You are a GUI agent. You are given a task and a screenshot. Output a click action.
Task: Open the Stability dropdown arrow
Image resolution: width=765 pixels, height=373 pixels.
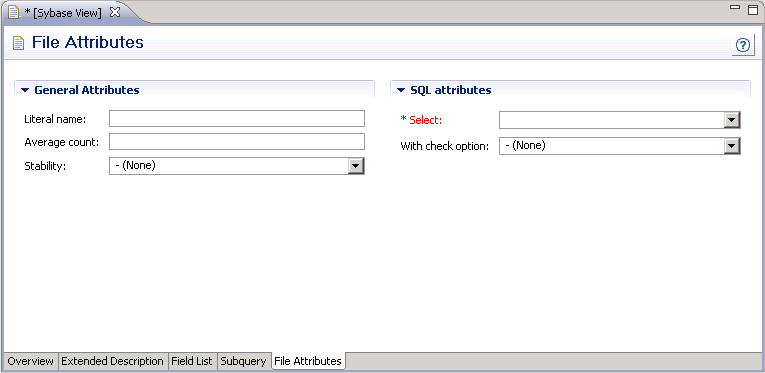pos(356,166)
